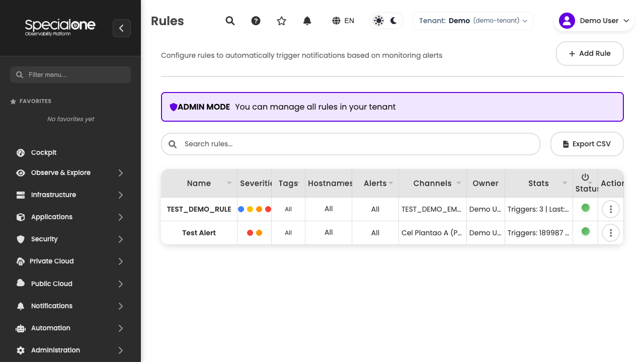Click the Add Rule button
The image size is (644, 362).
[590, 53]
